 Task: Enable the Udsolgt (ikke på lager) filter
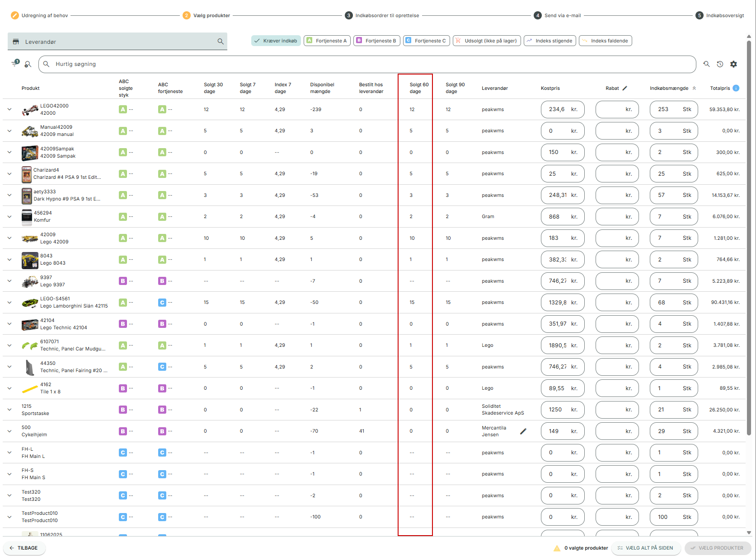click(x=487, y=41)
